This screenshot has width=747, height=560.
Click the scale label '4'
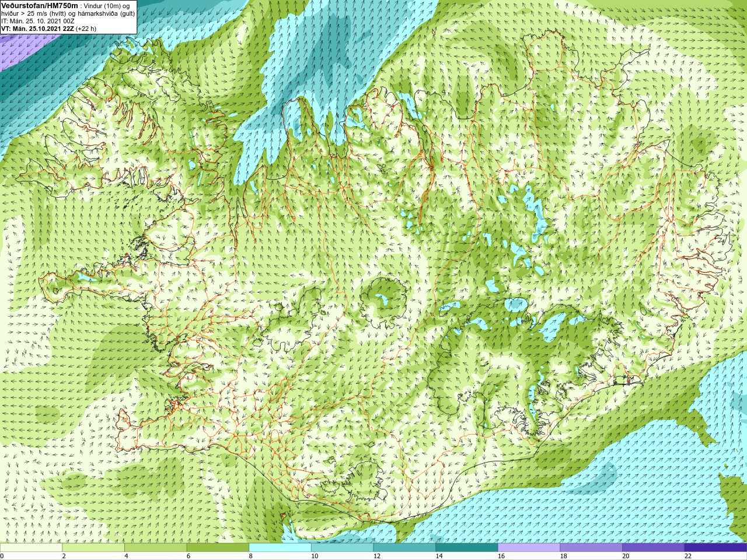(x=126, y=556)
